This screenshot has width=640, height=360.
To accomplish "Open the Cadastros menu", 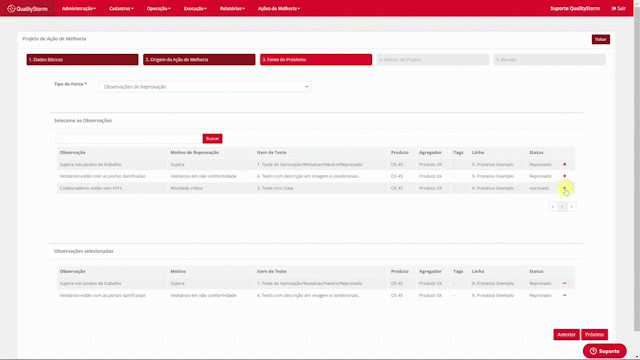I will click(121, 8).
